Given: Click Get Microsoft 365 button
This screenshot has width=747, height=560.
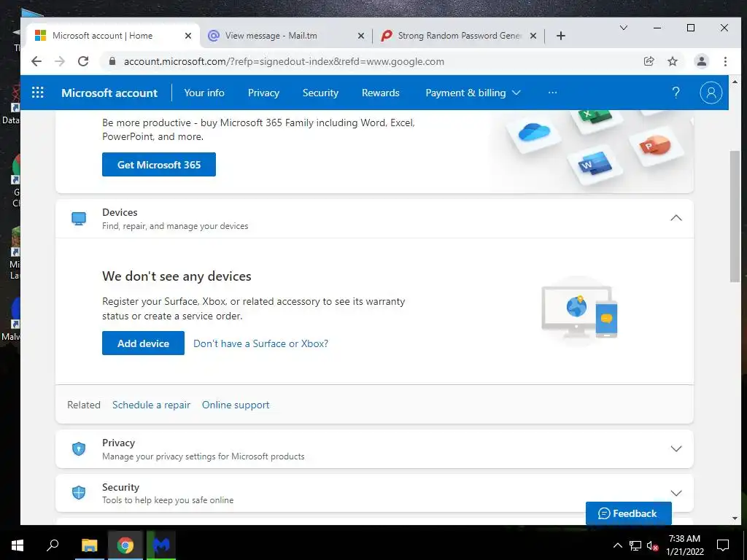Looking at the screenshot, I should (158, 164).
